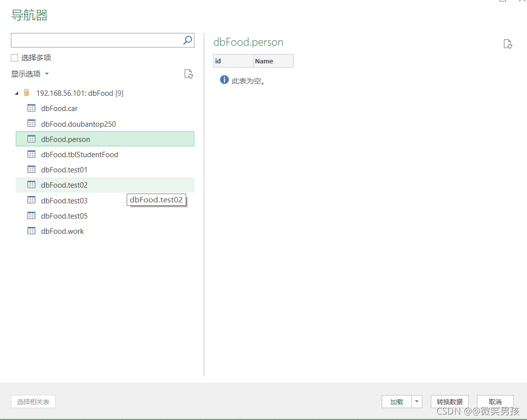Click the search magnifier icon in the filter box
527x420 pixels.
click(x=187, y=40)
